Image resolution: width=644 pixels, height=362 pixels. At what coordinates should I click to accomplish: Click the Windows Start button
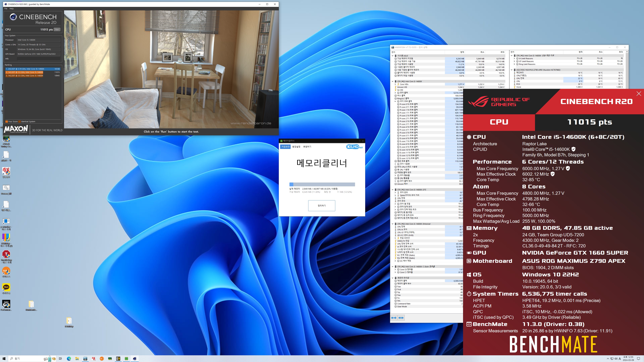(4, 358)
